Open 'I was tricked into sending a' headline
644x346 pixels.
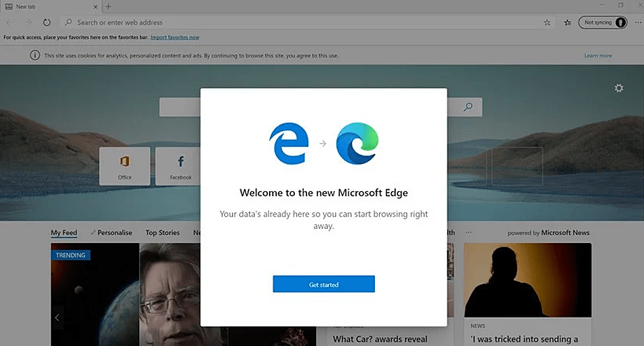click(x=524, y=340)
